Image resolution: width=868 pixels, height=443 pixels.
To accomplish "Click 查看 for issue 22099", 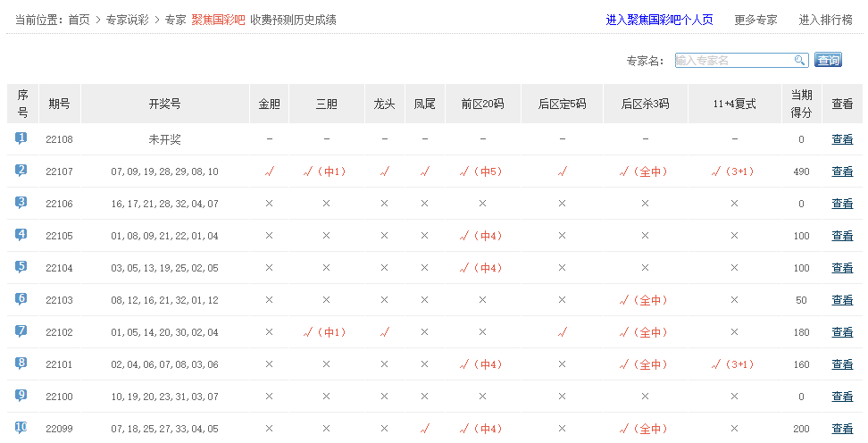I will pyautogui.click(x=842, y=429).
